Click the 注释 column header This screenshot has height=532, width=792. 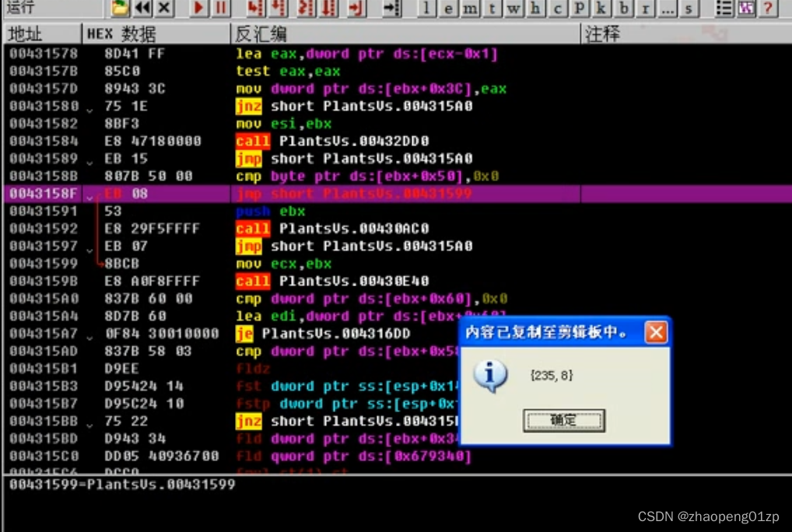tap(686, 33)
